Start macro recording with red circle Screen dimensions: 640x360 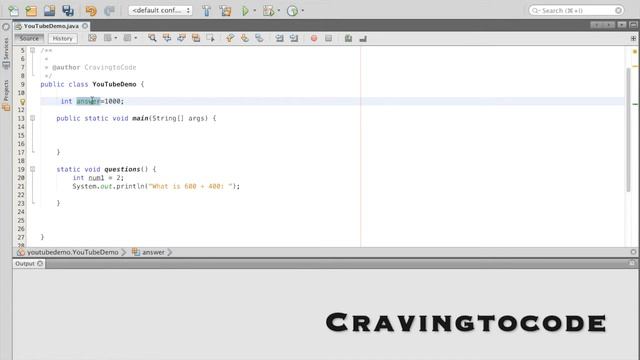coord(314,38)
